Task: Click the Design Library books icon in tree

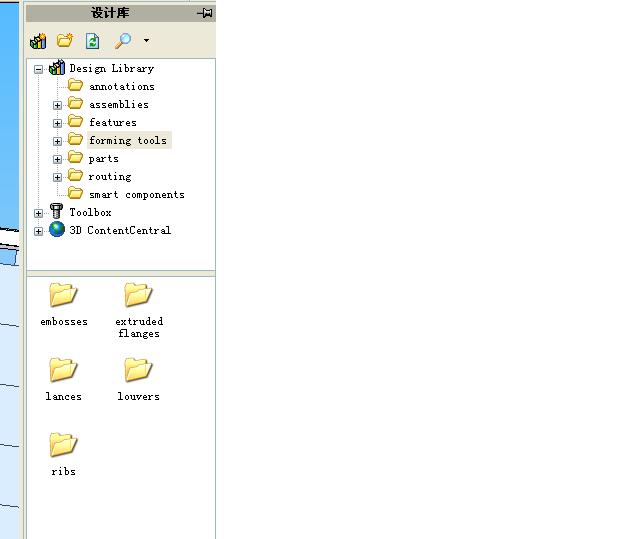Action: [x=57, y=67]
